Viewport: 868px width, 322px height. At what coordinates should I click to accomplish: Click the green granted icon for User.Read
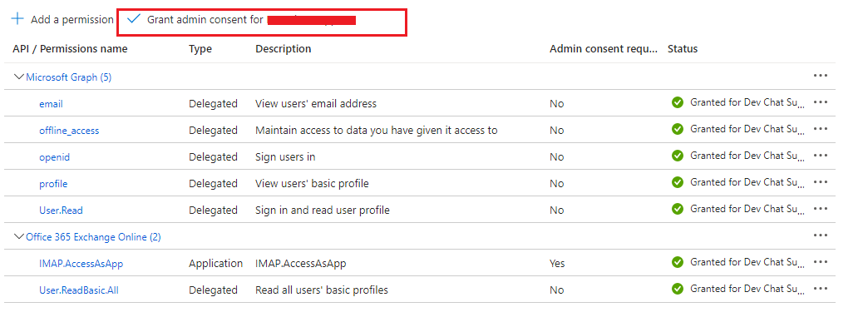677,209
